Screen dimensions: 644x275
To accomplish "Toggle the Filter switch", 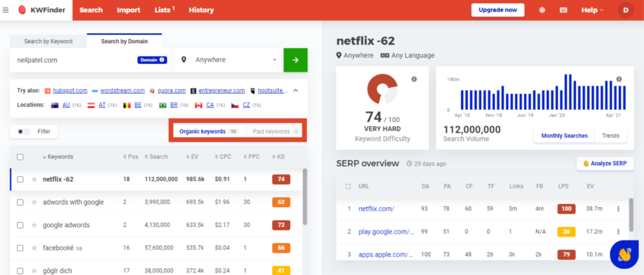I will tap(25, 132).
